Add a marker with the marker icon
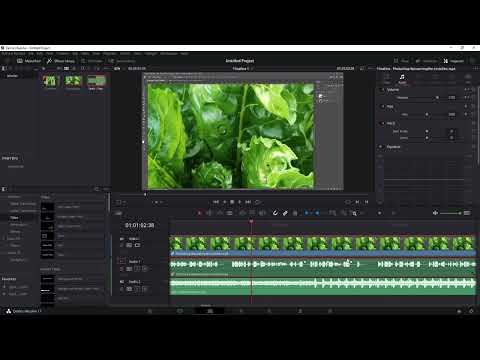Screen dimensions: 480x360 (317, 213)
